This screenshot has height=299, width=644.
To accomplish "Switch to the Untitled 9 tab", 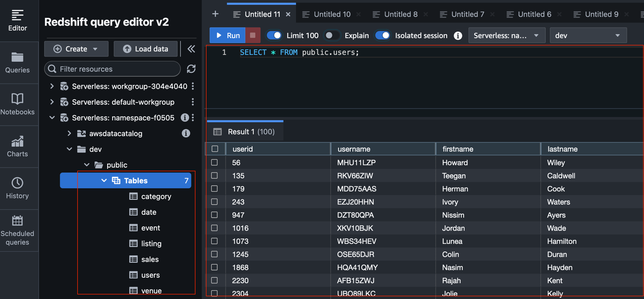I will pyautogui.click(x=601, y=14).
